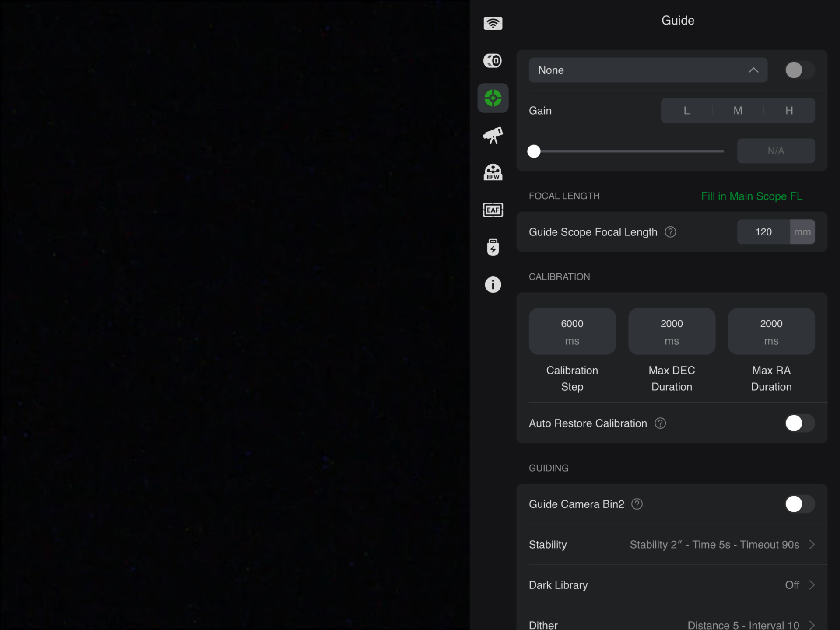Toggle Auto Restore Calibration switch
The image size is (840, 630).
(x=799, y=423)
